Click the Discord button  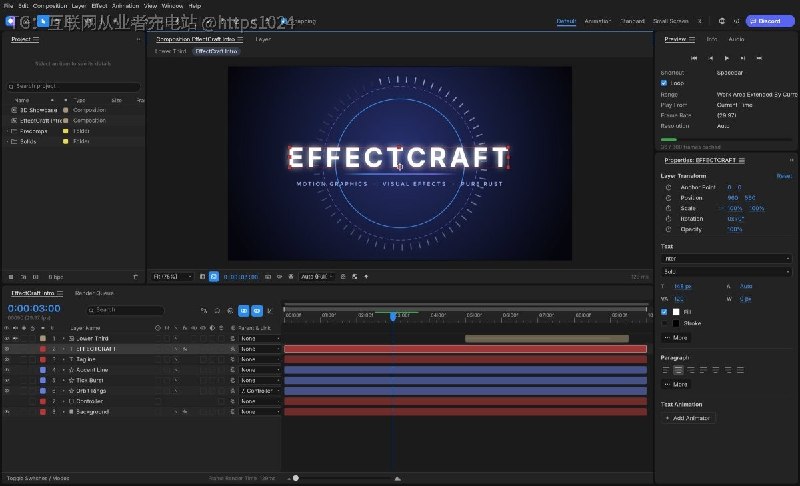(x=770, y=21)
